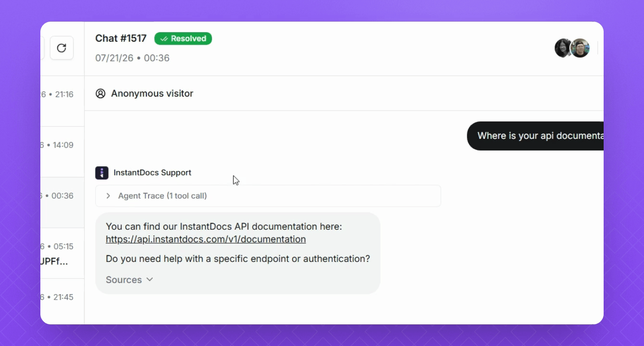Click the second avatar with glasses

point(580,48)
